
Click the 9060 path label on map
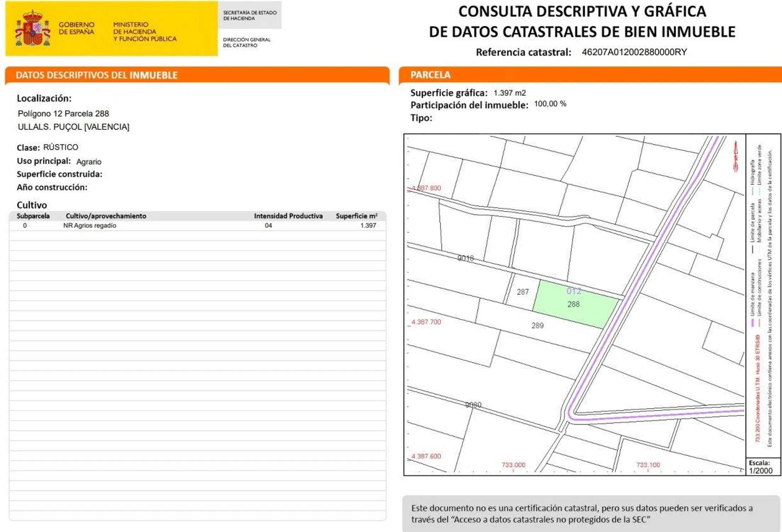click(473, 405)
